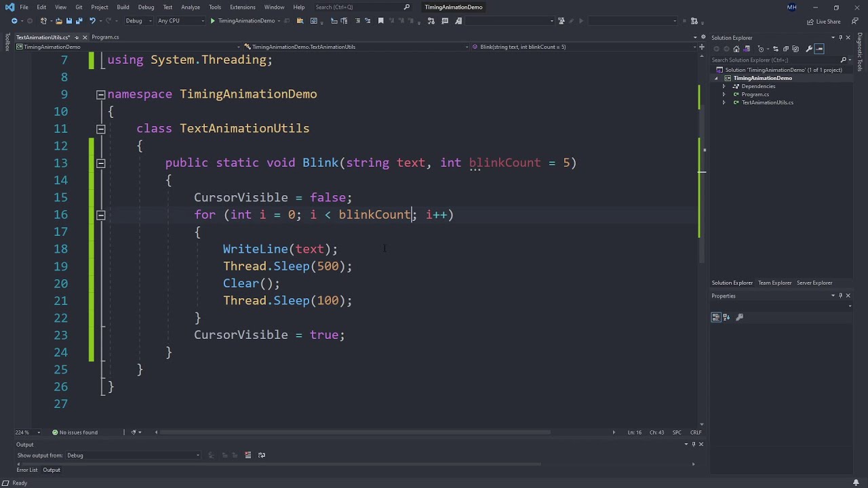This screenshot has width=868, height=488.
Task: Click the Alphabetical sort icon in Properties
Action: (726, 317)
